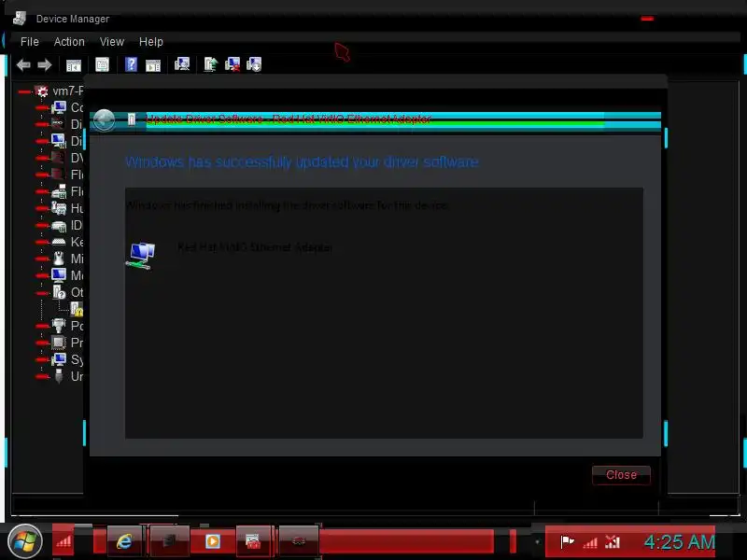Show hidden system tray icons arrow
This screenshot has height=560, width=747.
tap(537, 542)
